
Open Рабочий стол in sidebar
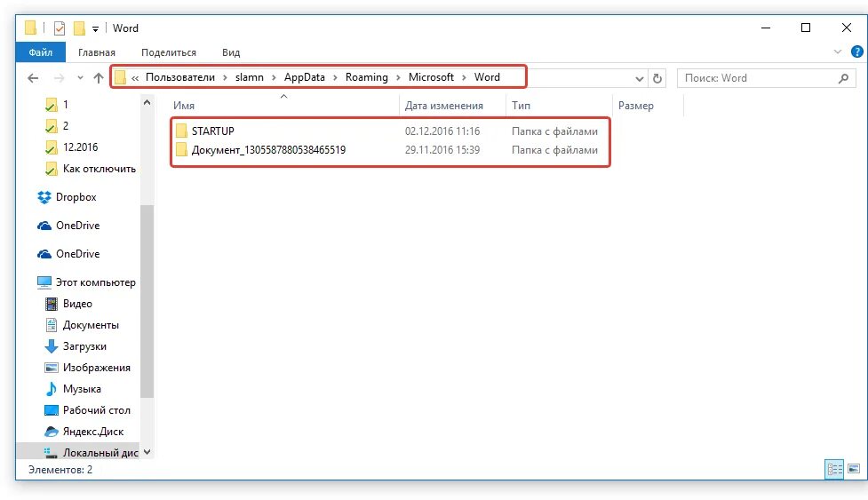tap(96, 409)
